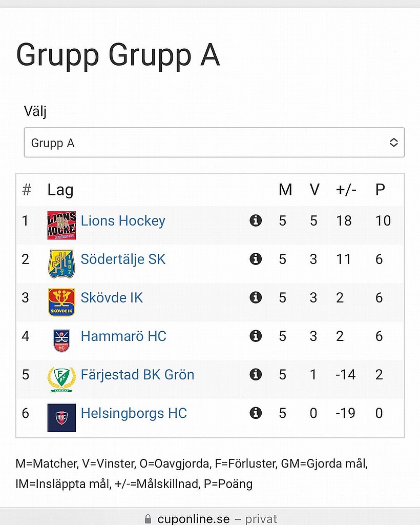This screenshot has height=525, width=420.
Task: Open info icon for Färjestad BK Grön
Action: tap(256, 375)
